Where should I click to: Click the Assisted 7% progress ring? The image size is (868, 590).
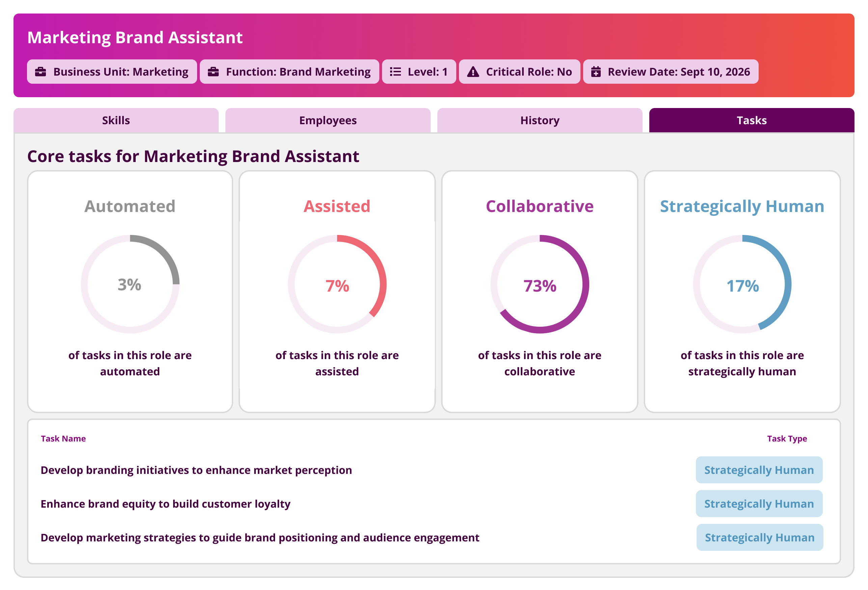pyautogui.click(x=337, y=284)
